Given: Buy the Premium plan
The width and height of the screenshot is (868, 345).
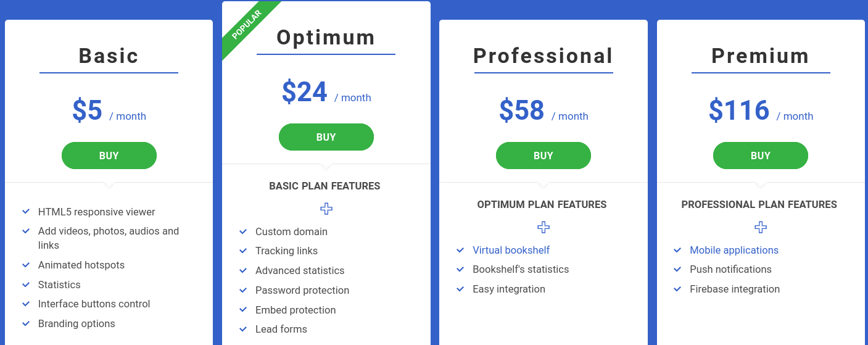Looking at the screenshot, I should pos(761,156).
